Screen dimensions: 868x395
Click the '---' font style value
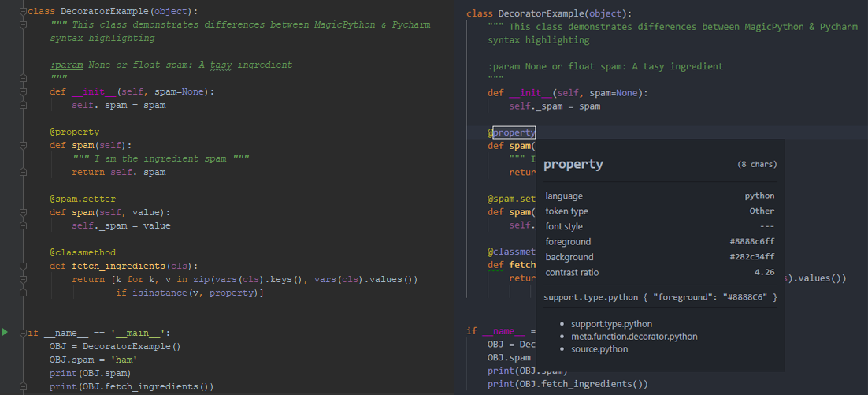[767, 226]
